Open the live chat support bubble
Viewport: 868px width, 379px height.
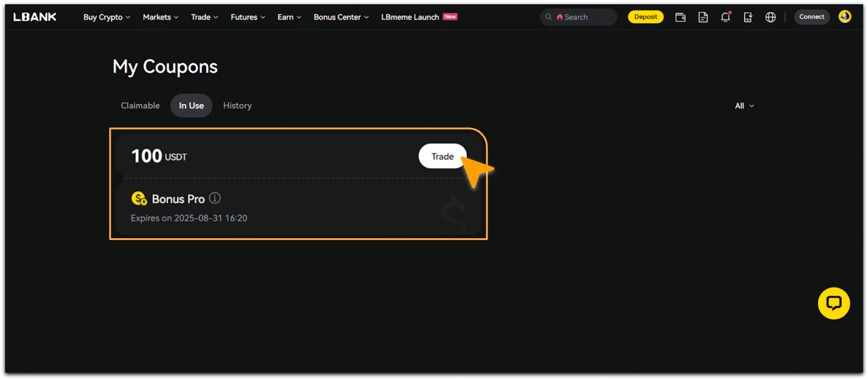pyautogui.click(x=833, y=303)
